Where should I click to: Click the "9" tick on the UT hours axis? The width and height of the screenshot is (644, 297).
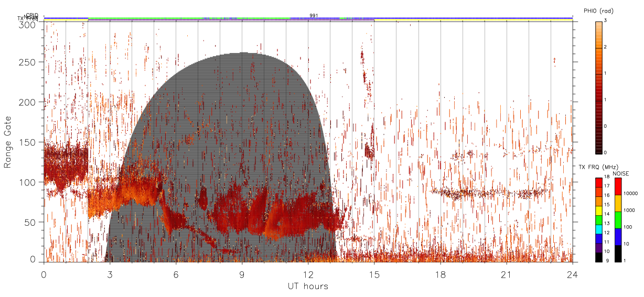pos(242,274)
